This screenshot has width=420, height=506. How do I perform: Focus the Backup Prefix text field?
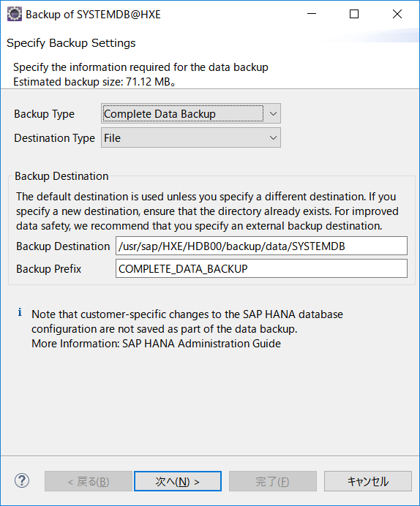click(x=261, y=269)
